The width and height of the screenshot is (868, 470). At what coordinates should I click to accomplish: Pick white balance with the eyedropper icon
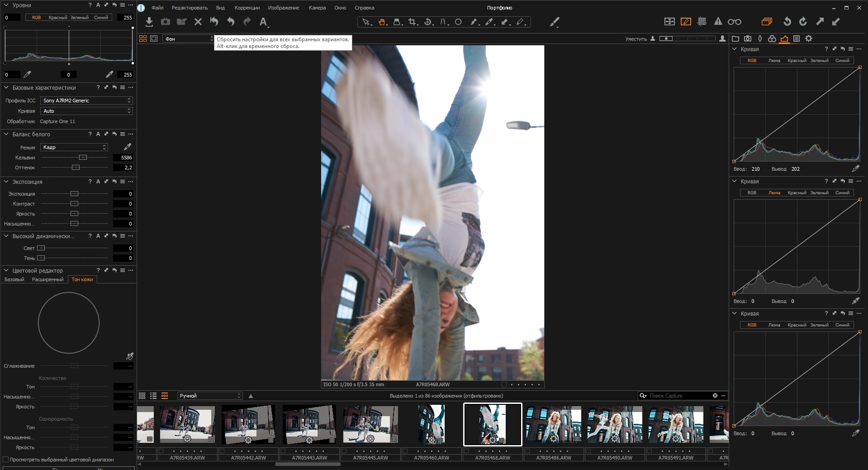pyautogui.click(x=128, y=147)
